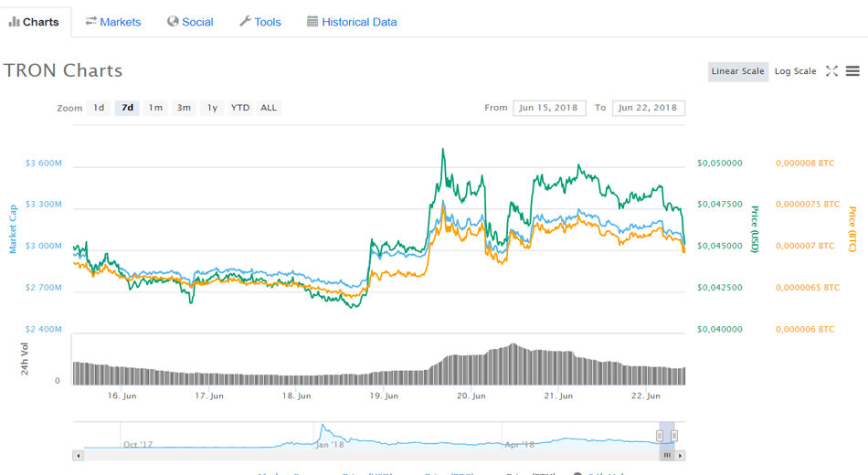The width and height of the screenshot is (868, 475).
Task: Open the Charts tab
Action: (35, 22)
